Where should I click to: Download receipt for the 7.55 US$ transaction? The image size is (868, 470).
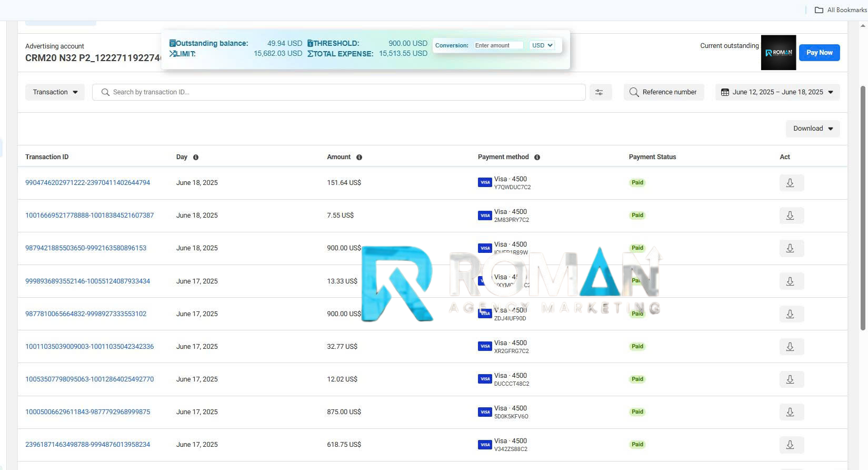[791, 216]
